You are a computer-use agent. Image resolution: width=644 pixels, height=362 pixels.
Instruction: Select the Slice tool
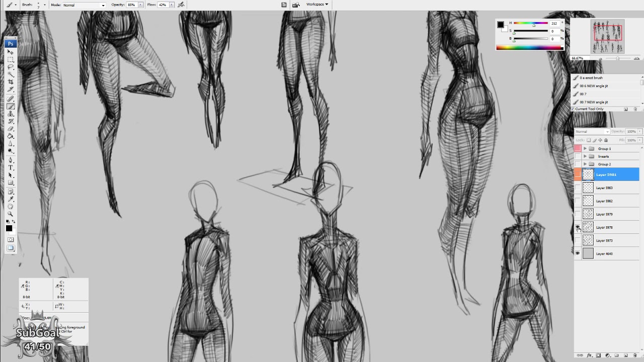tap(10, 89)
